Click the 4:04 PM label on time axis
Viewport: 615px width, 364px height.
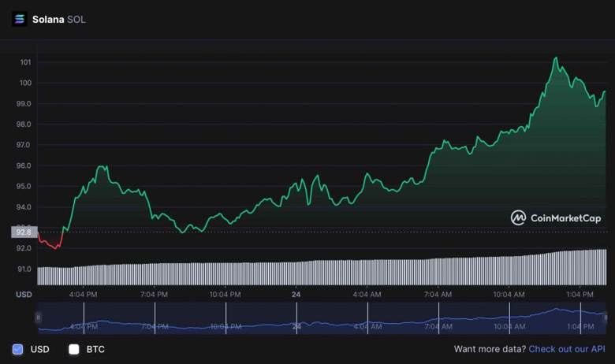coord(83,294)
